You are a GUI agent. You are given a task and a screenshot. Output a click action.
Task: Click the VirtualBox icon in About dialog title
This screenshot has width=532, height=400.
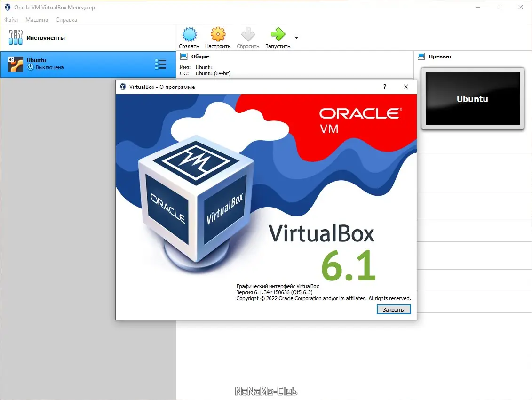(123, 87)
